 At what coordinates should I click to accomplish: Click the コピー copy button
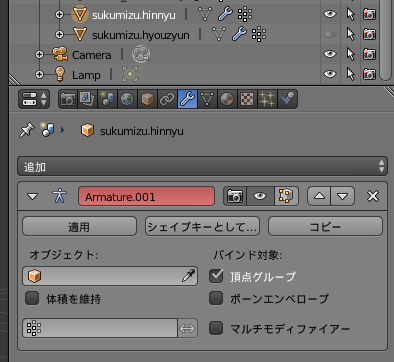(x=325, y=226)
